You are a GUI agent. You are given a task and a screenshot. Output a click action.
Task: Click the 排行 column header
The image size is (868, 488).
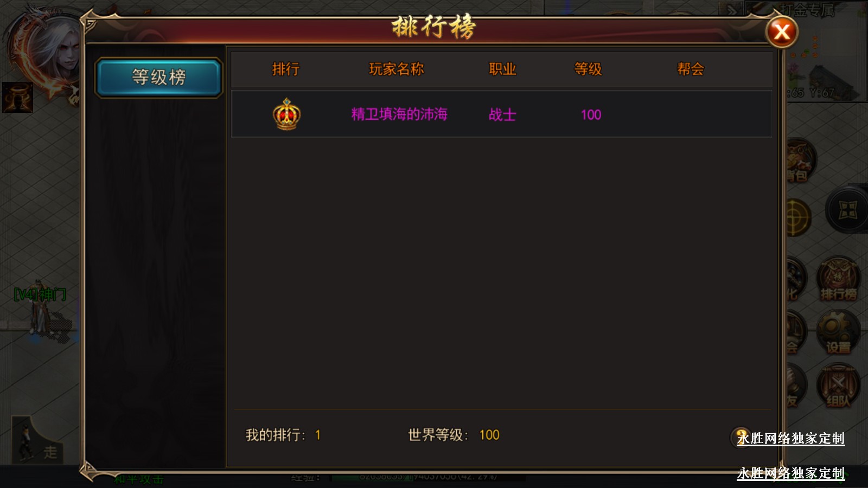[285, 69]
